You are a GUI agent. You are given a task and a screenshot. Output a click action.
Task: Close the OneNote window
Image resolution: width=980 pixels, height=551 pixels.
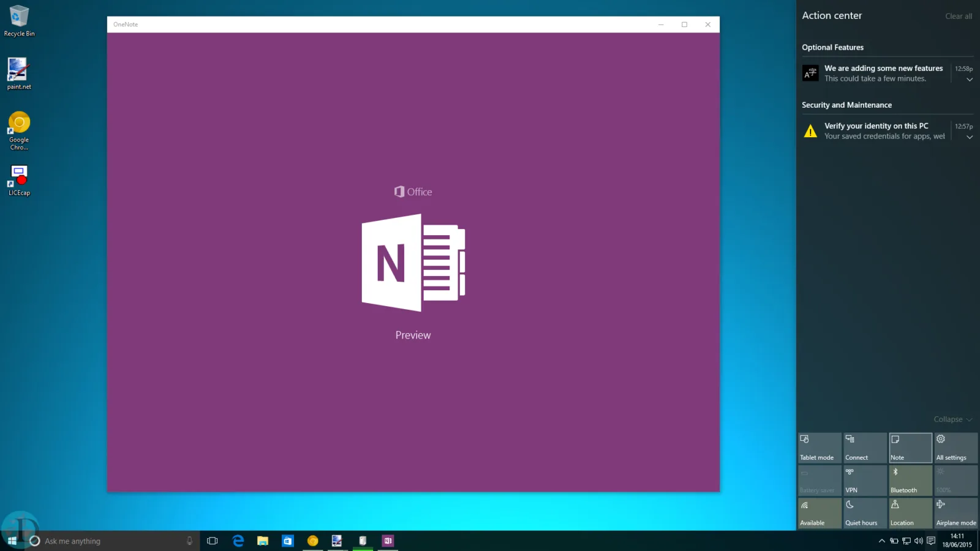[x=707, y=24]
